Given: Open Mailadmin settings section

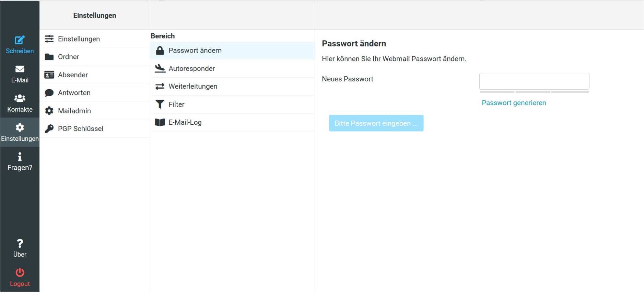Looking at the screenshot, I should 74,111.
